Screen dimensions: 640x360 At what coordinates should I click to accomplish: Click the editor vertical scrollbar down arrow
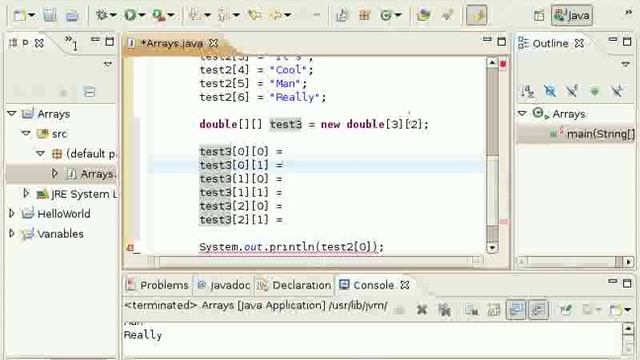tap(492, 247)
